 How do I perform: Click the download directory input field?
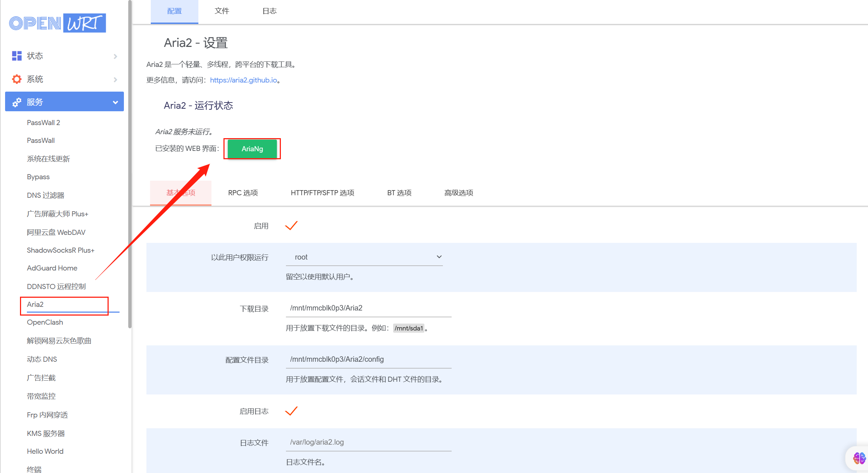[368, 308]
